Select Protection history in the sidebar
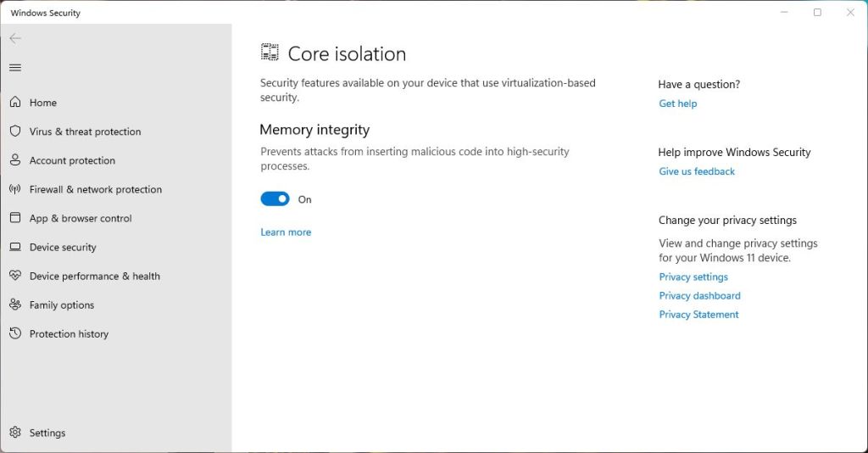This screenshot has height=453, width=868. tap(69, 333)
